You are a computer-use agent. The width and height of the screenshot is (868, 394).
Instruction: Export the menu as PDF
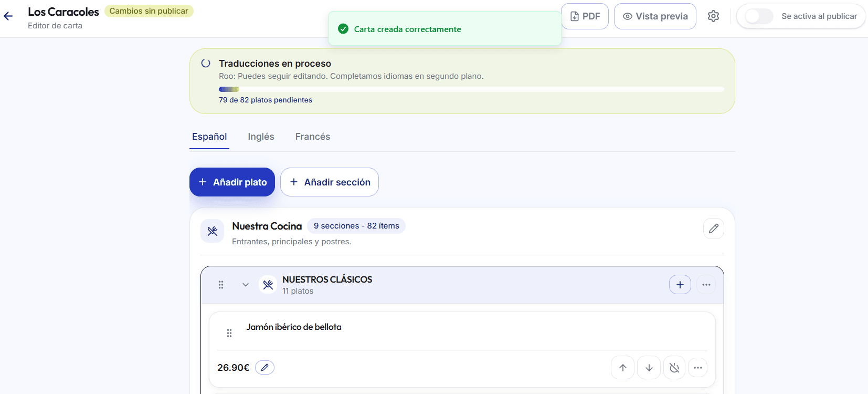[x=585, y=16]
